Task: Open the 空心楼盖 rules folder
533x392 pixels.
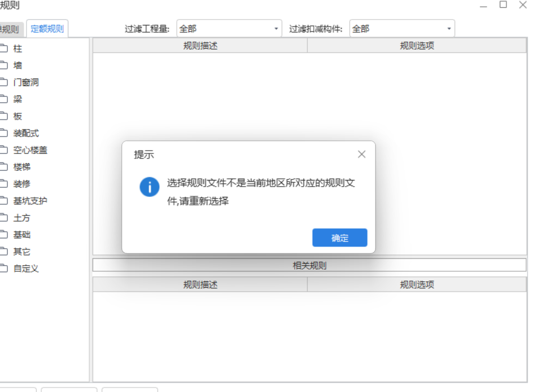Action: tap(31, 150)
